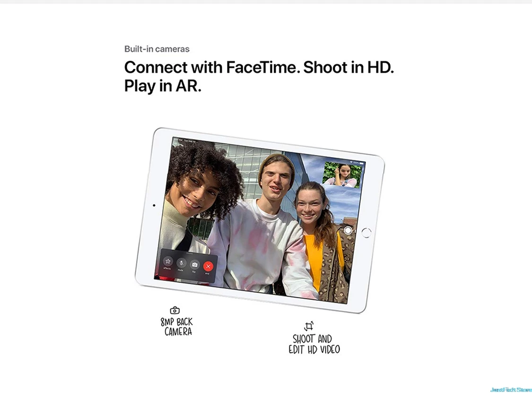This screenshot has width=532, height=393.
Task: Click the 'Built-in cameras' label
Action: coord(157,49)
